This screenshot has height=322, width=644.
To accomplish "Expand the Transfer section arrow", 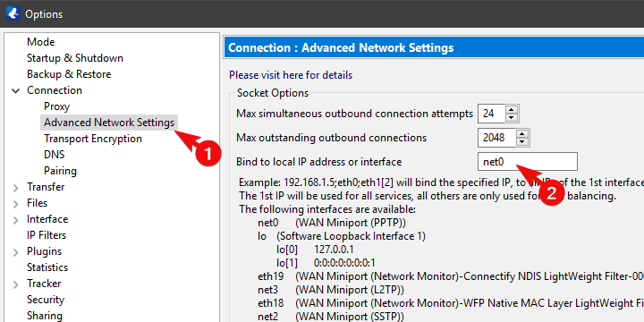I will pyautogui.click(x=15, y=188).
